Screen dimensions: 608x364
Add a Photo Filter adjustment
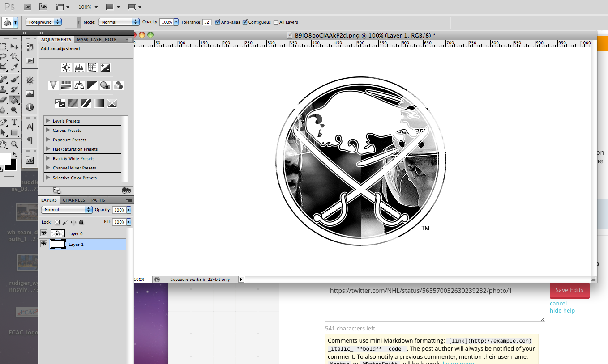coord(105,85)
